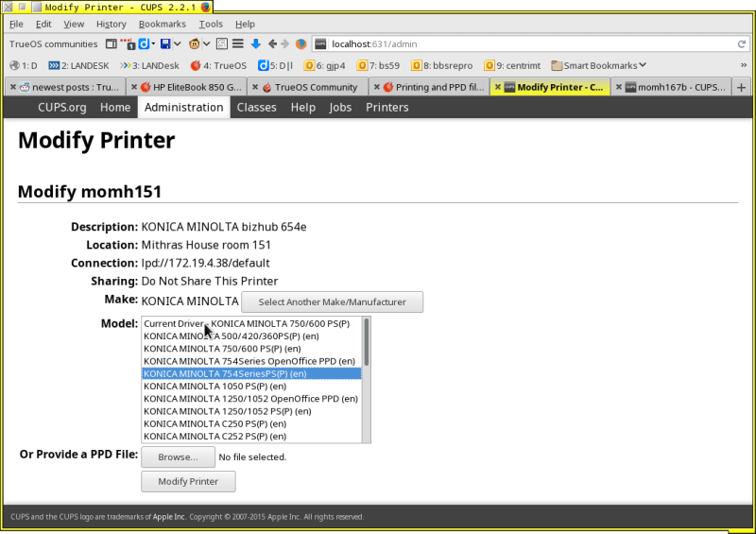Click the Firefox globe icon in toolbar
This screenshot has width=756, height=534.
pyautogui.click(x=301, y=43)
